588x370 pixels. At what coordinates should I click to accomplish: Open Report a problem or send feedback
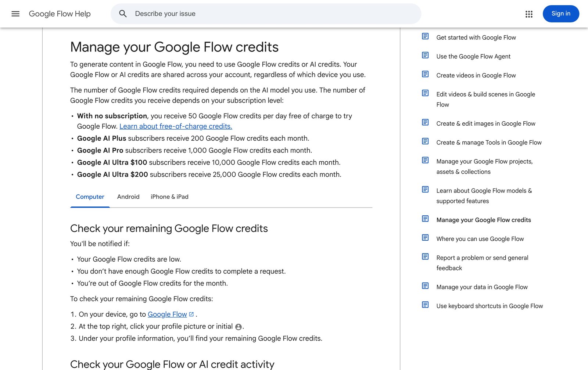(482, 263)
